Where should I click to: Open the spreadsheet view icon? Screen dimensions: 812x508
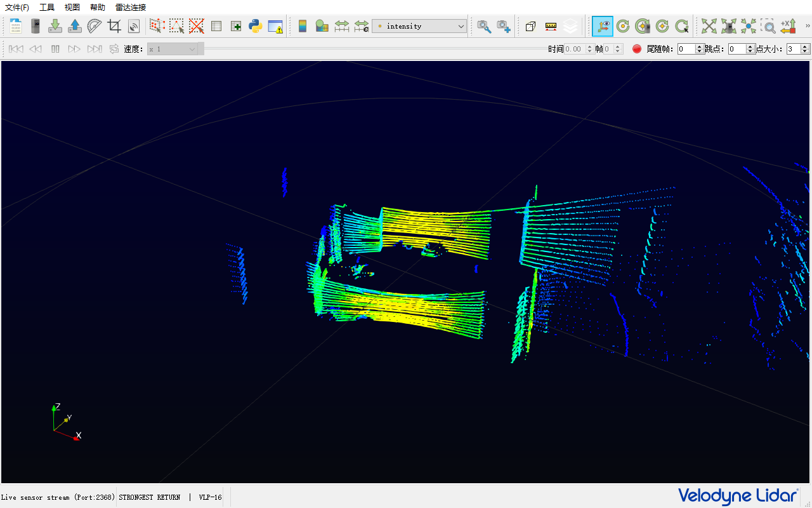(x=216, y=26)
